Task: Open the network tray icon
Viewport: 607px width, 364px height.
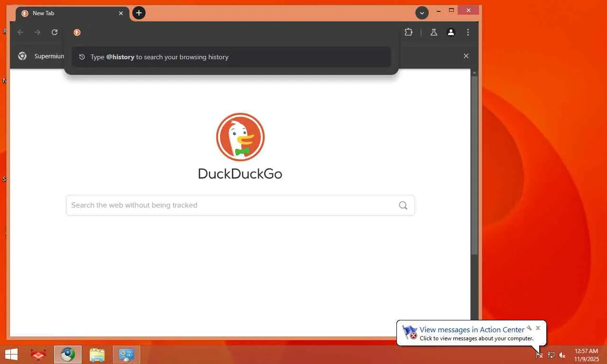Action: [x=551, y=355]
